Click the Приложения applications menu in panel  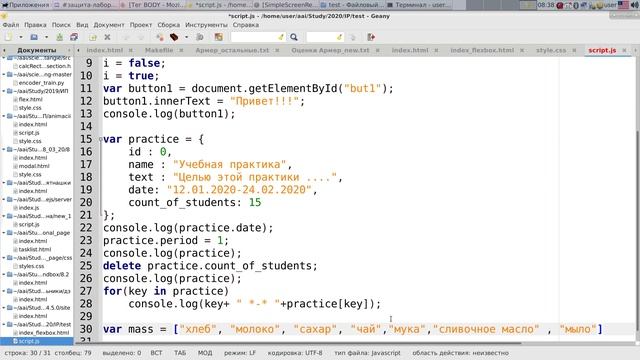coord(25,5)
